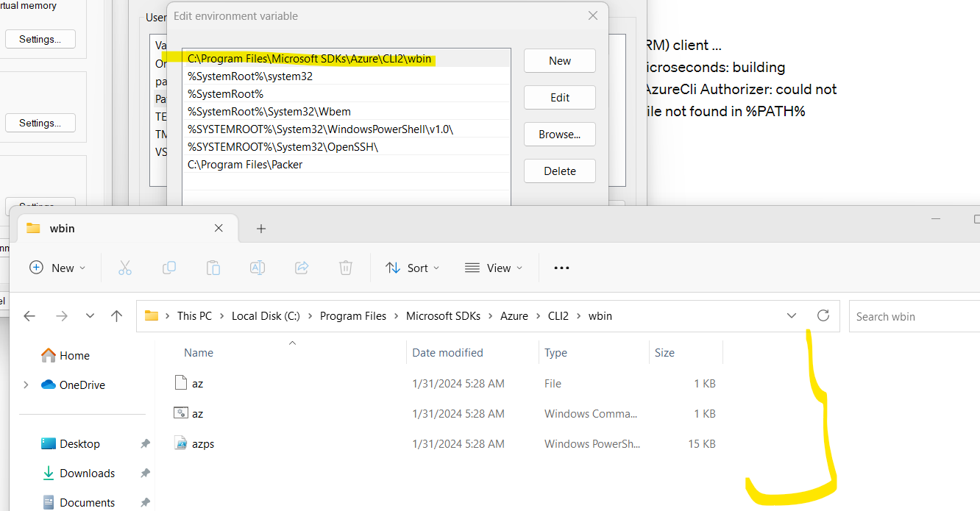Viewport: 980px width, 511px height.
Task: Select the azps PowerShell script icon
Action: point(181,443)
